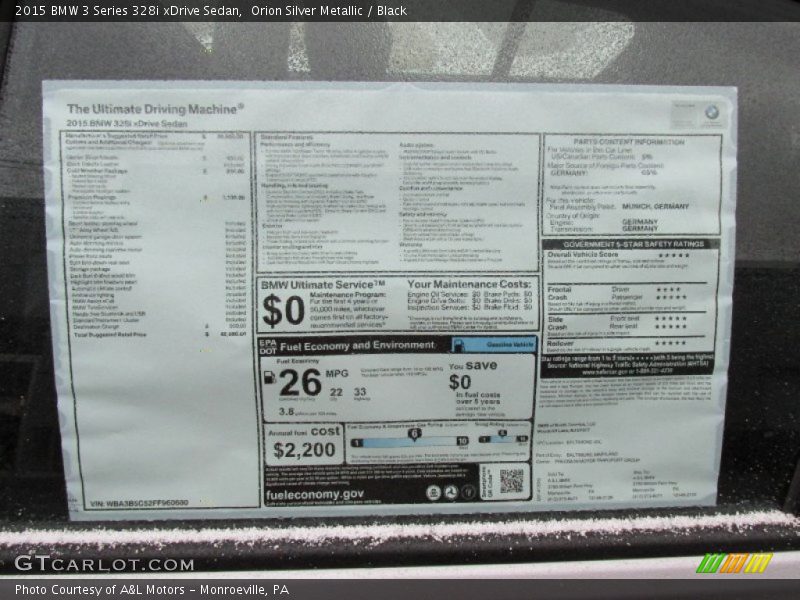
Task: Select the five-star Overall Vehicle Score rating
Action: (673, 254)
